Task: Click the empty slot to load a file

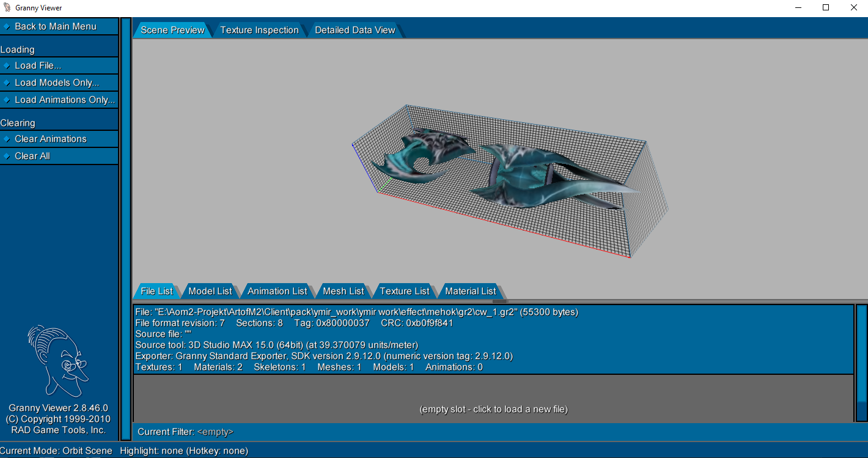Action: pyautogui.click(x=493, y=409)
